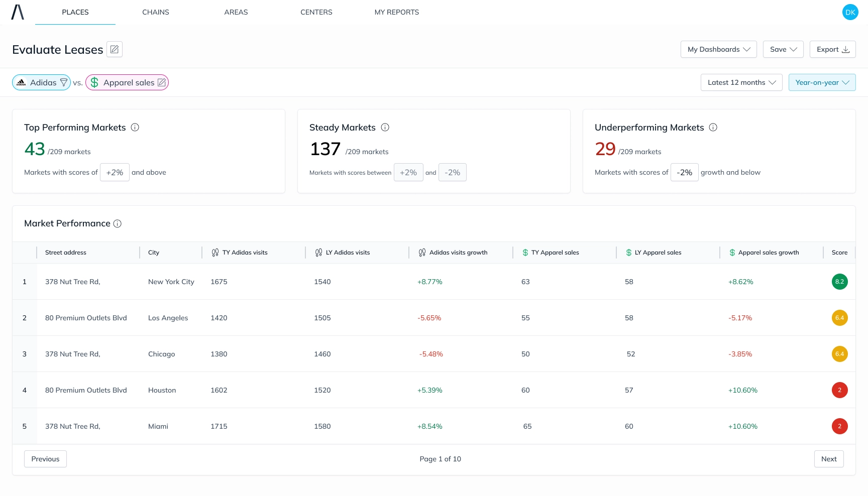This screenshot has height=496, width=868.
Task: Show info for Underperforming Markets
Action: pyautogui.click(x=713, y=128)
